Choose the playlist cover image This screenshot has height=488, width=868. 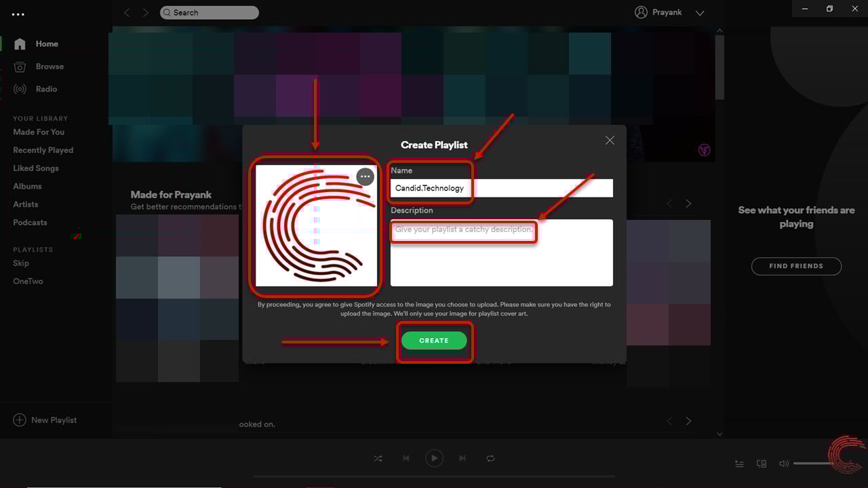[316, 225]
